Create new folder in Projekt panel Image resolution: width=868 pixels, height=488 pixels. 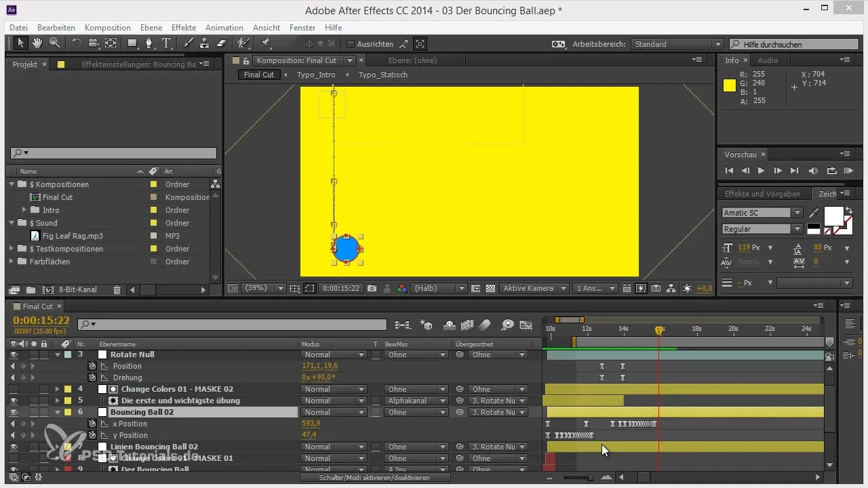pyautogui.click(x=31, y=289)
